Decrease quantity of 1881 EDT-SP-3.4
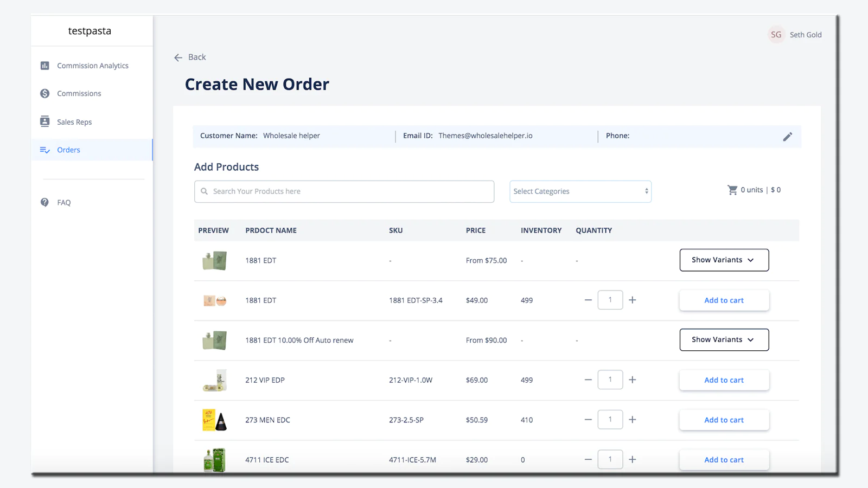 pyautogui.click(x=588, y=300)
